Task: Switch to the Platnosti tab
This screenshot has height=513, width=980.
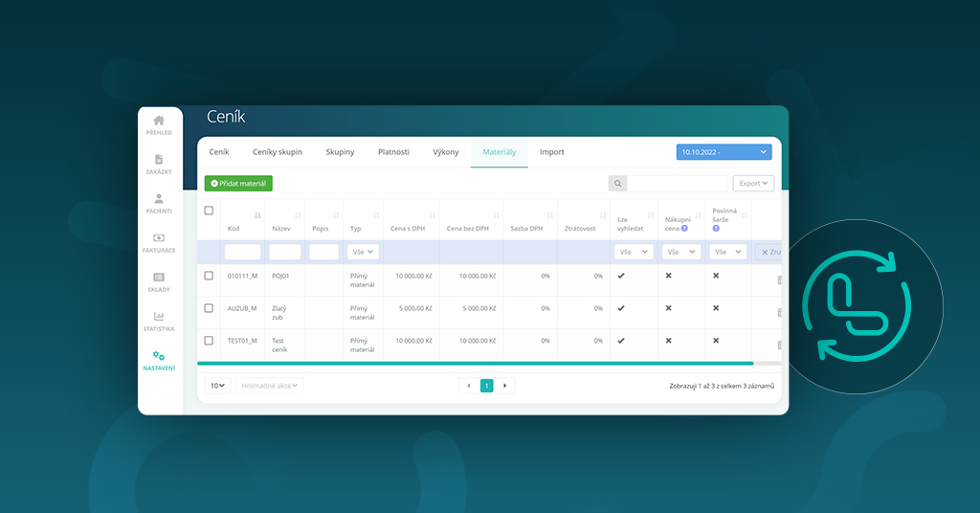Action: 393,152
